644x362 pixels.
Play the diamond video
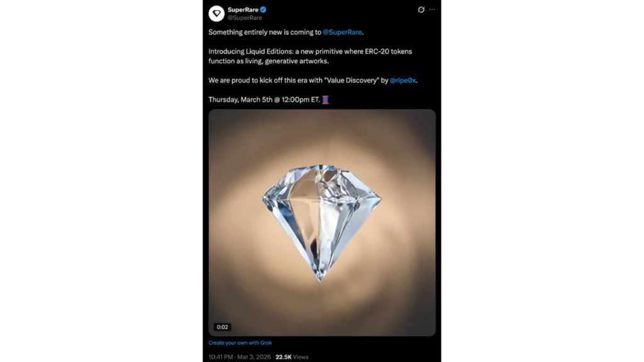[x=321, y=222]
